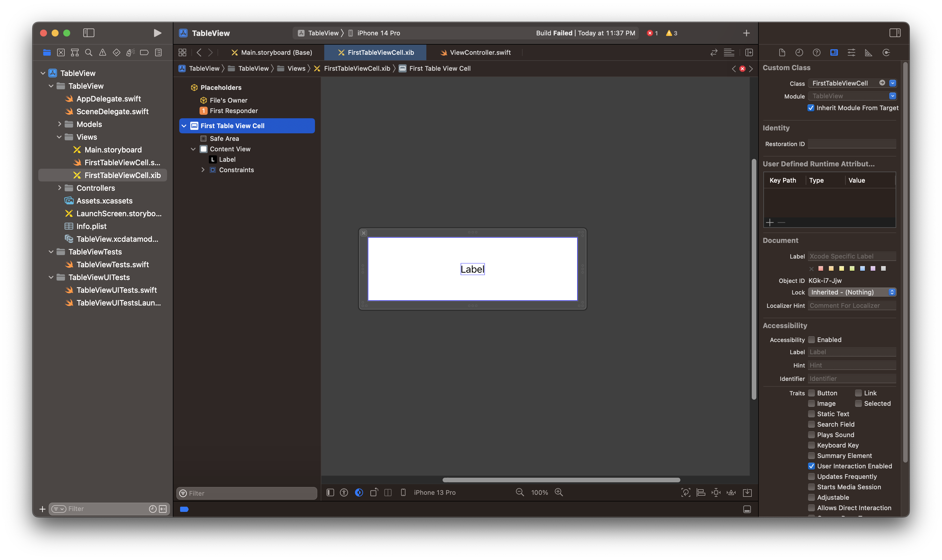Show the Size inspector ruler icon

click(x=868, y=52)
